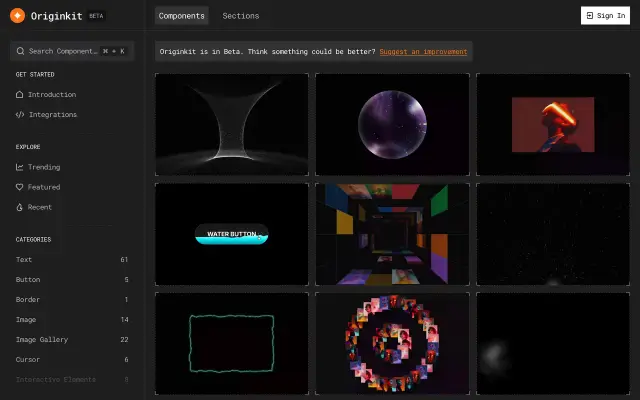Click the Originkit brand name

56,16
